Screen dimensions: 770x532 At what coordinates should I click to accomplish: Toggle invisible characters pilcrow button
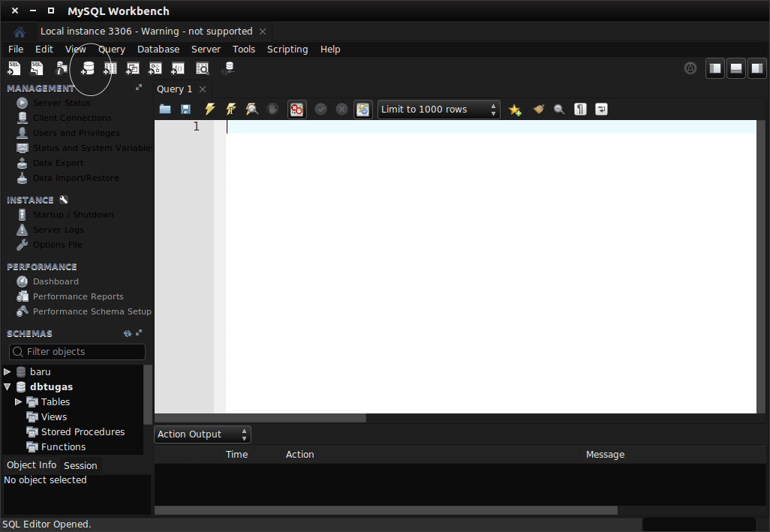(580, 109)
